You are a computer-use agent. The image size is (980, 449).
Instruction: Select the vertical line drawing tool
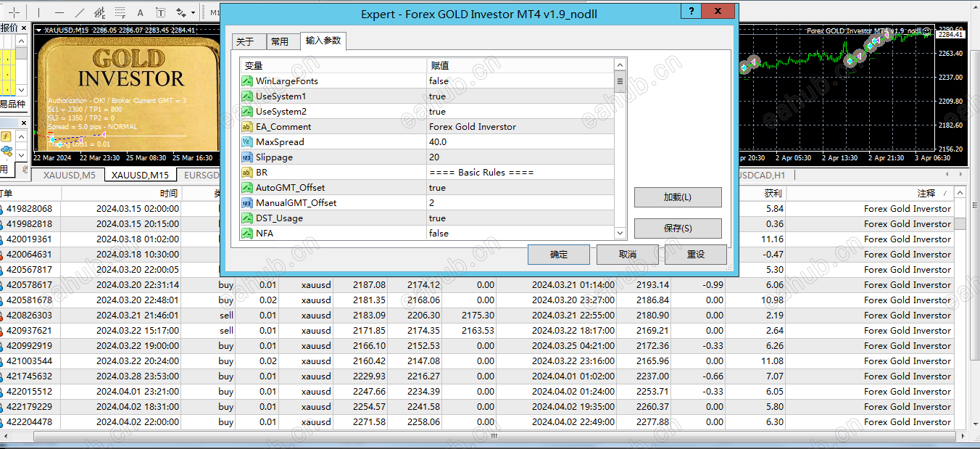(38, 12)
